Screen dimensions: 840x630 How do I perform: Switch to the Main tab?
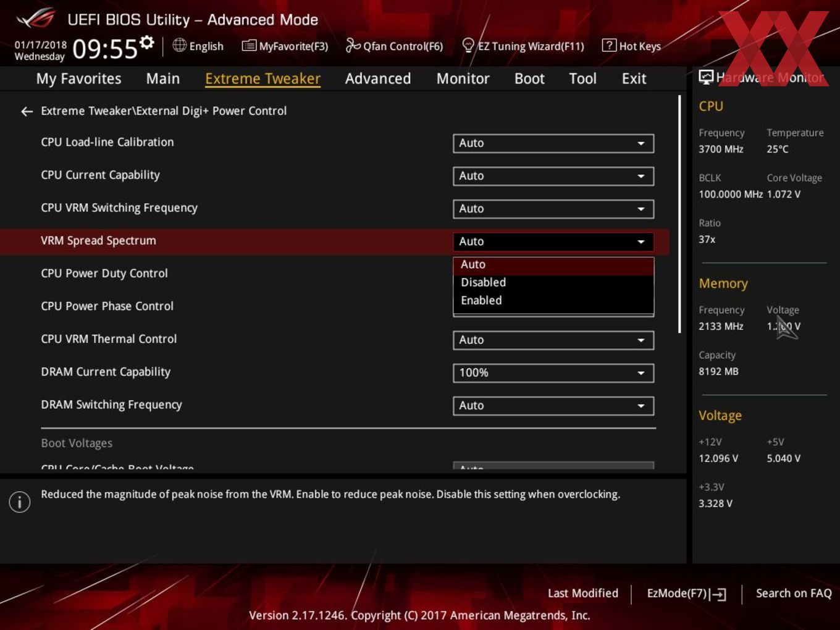(163, 78)
